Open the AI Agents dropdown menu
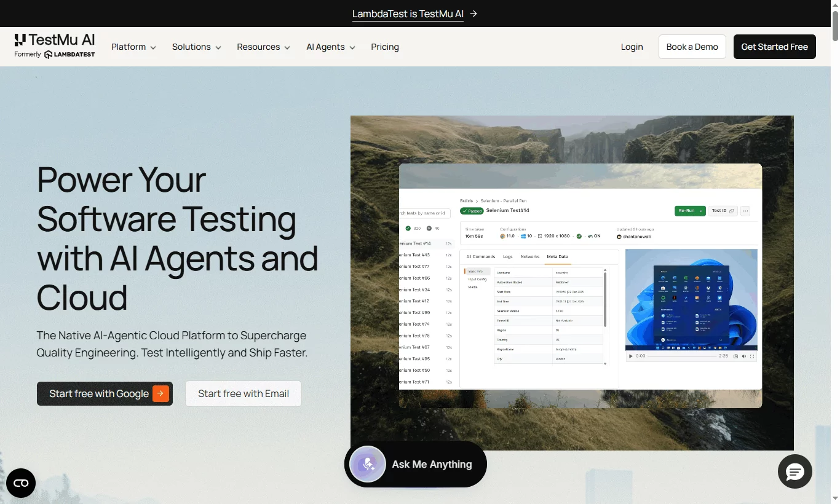The width and height of the screenshot is (840, 504). (x=331, y=47)
